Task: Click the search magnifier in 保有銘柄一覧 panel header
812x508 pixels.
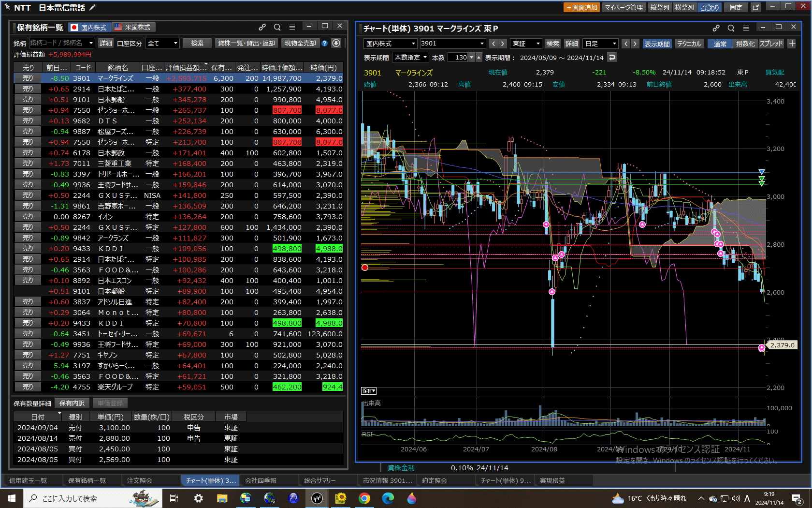Action: (x=277, y=27)
